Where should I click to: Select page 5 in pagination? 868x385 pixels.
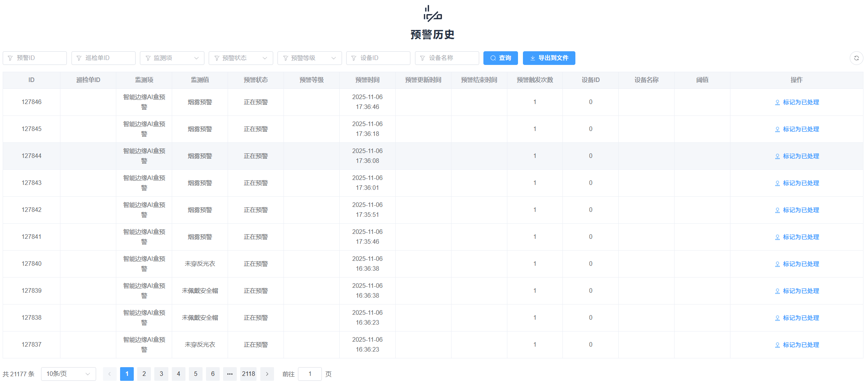[x=195, y=374]
